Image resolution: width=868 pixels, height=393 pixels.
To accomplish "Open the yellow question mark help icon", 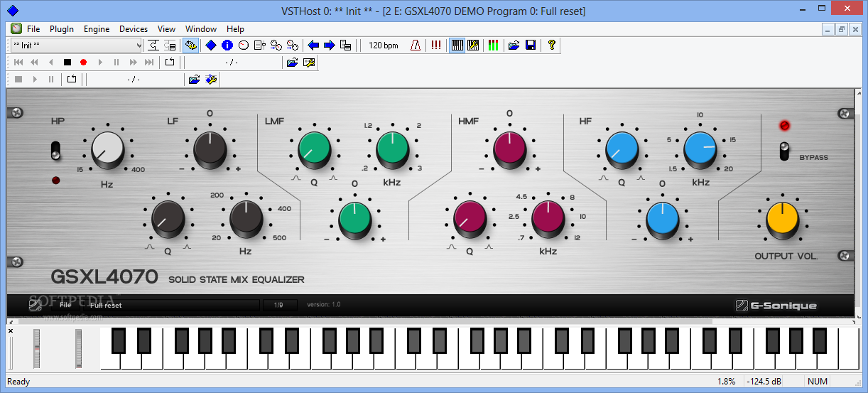I will (551, 45).
